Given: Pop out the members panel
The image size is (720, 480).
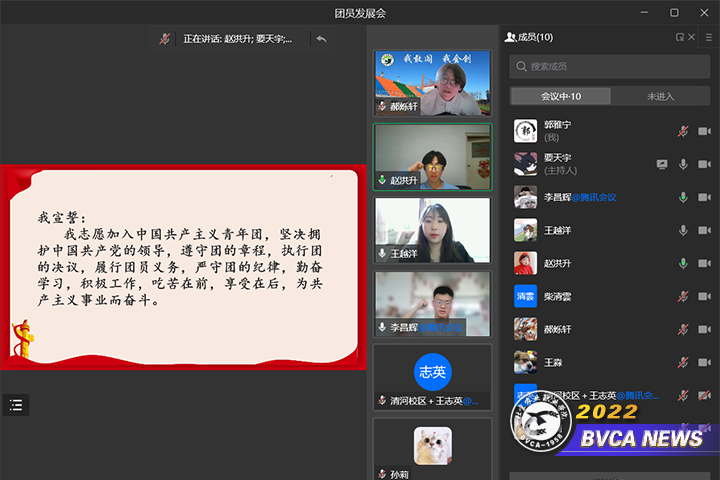Looking at the screenshot, I should coord(680,37).
